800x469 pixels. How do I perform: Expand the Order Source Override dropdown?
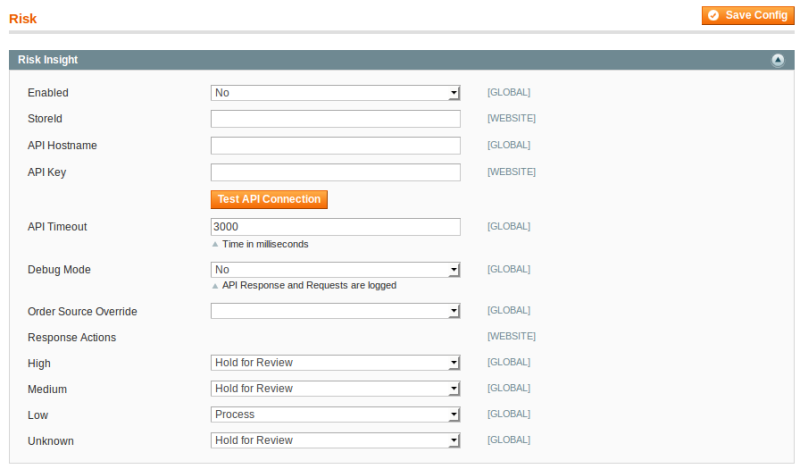(x=335, y=311)
